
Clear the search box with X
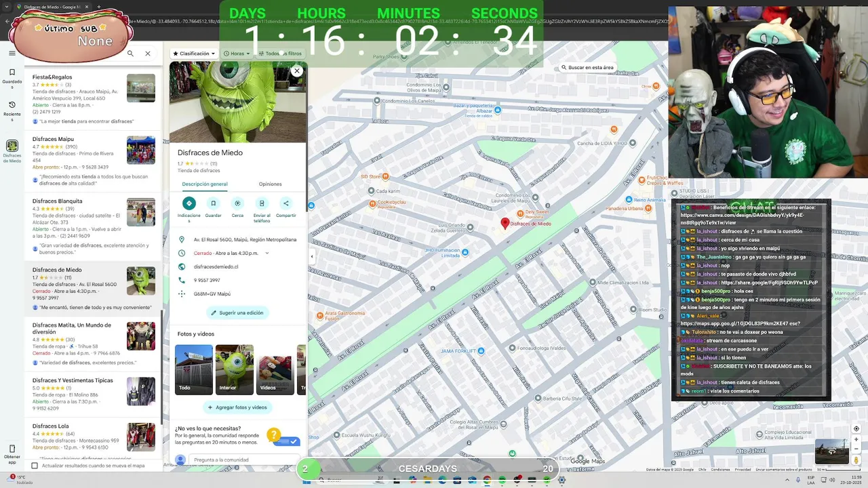click(147, 54)
